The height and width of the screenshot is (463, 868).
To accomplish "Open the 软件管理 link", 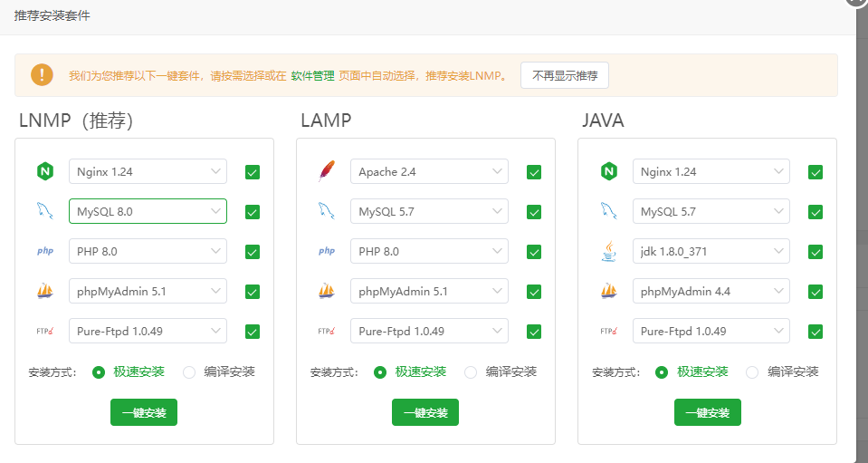I will [312, 76].
